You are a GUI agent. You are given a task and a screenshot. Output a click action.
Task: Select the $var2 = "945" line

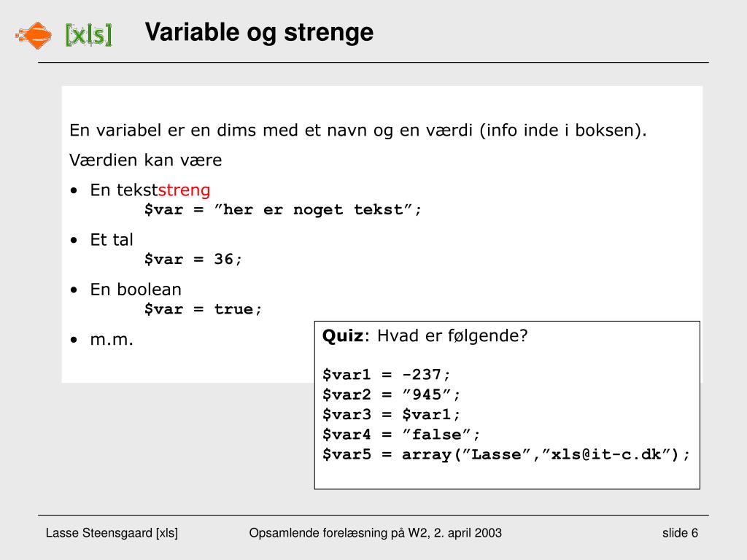(392, 395)
